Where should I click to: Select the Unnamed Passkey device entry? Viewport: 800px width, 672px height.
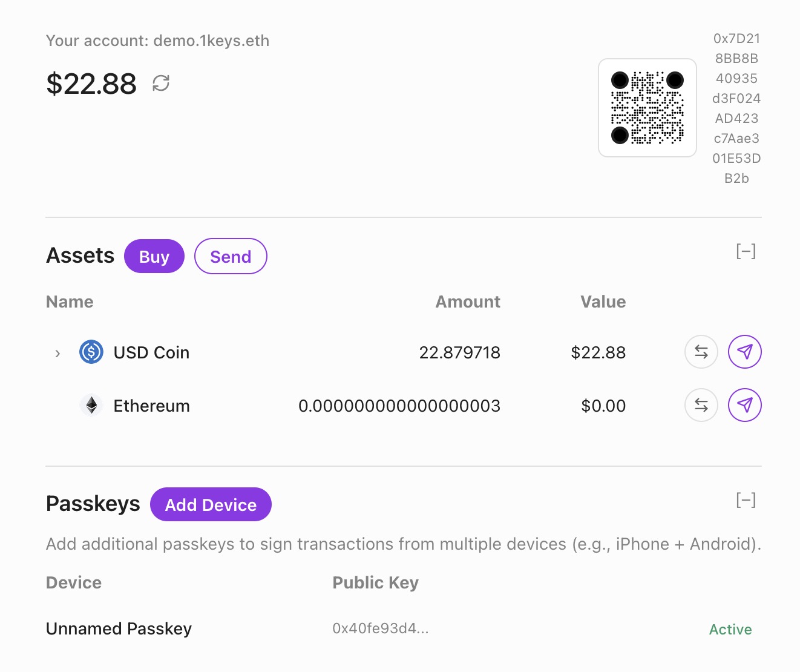(119, 628)
